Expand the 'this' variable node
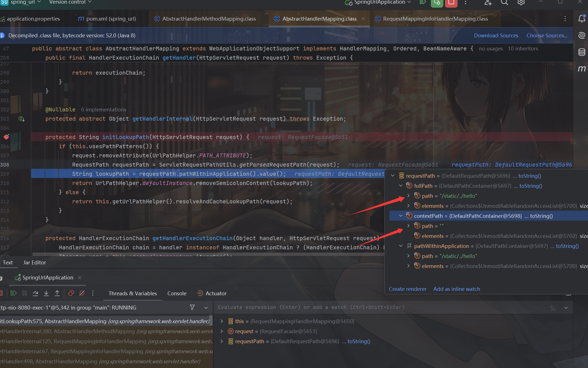The height and width of the screenshot is (368, 588). 222,321
